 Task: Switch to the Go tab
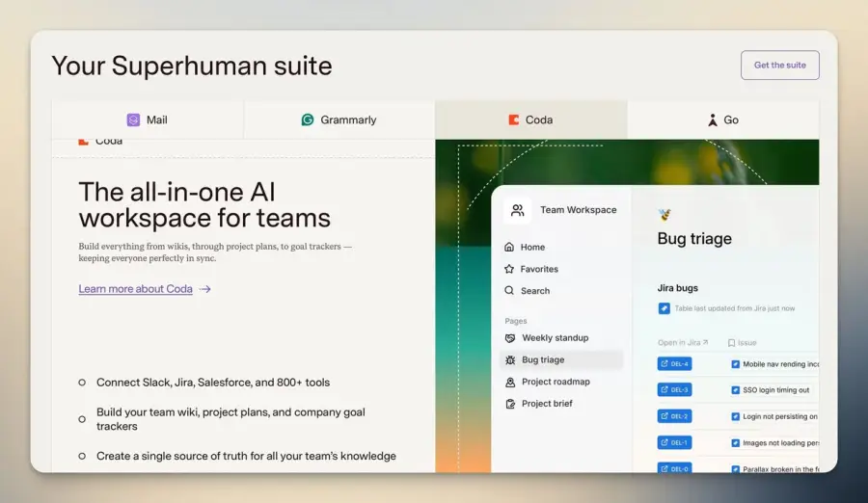(723, 120)
